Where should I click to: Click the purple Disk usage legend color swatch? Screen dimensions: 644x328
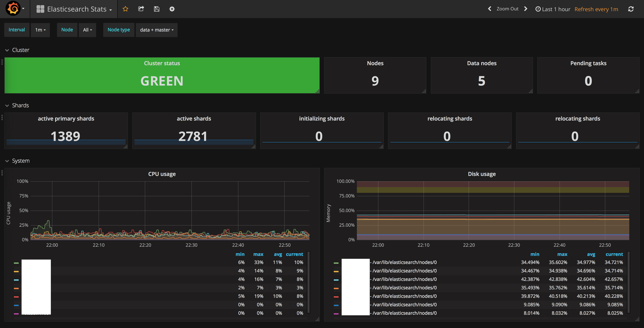pos(336,314)
